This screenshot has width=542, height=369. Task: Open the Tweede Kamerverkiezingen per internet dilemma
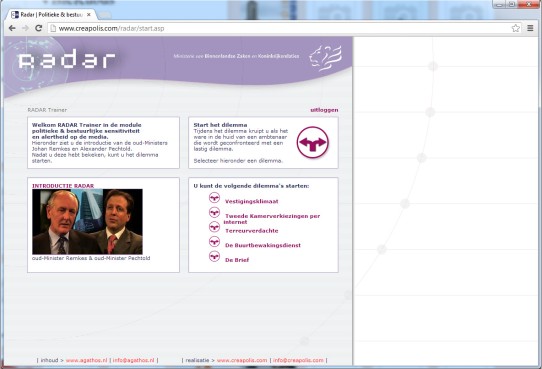tap(272, 219)
